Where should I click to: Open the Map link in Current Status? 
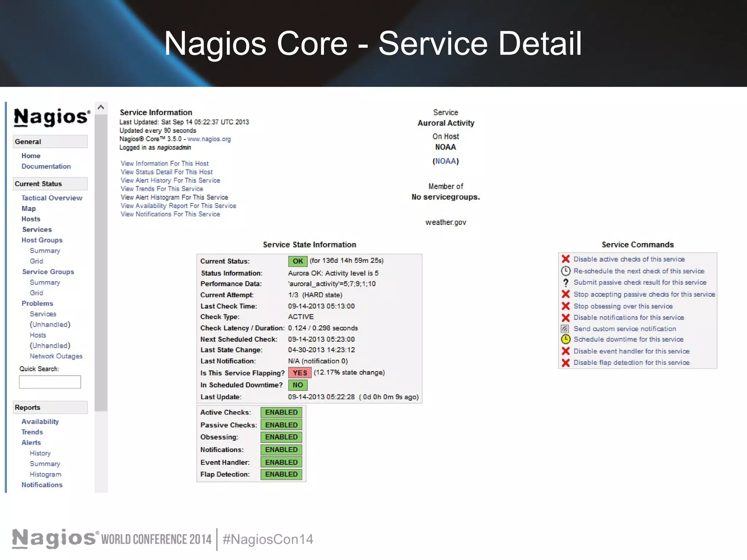[x=28, y=209]
